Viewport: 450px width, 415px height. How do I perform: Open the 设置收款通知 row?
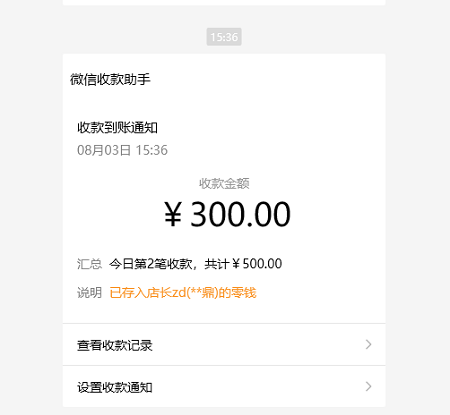click(224, 387)
